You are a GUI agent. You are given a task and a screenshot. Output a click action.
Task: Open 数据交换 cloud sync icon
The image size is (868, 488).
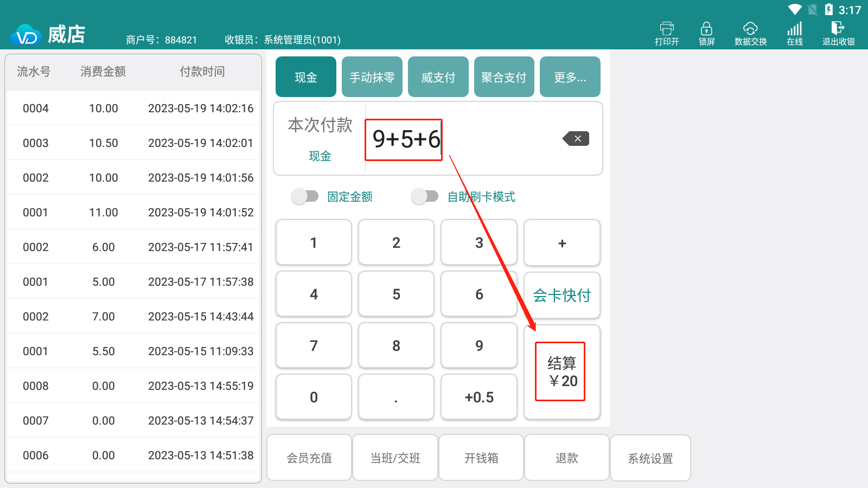click(750, 29)
